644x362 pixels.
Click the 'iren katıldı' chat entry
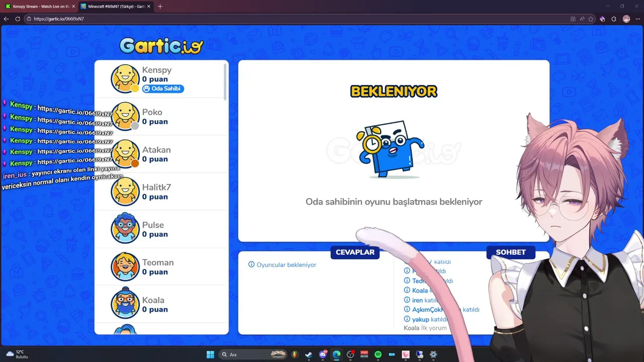(421, 300)
